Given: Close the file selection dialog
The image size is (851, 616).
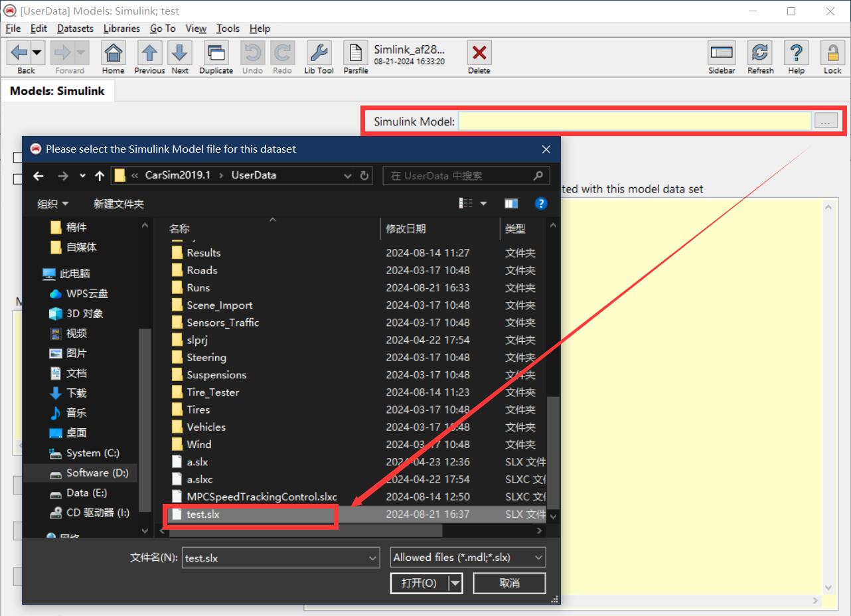Looking at the screenshot, I should point(546,149).
